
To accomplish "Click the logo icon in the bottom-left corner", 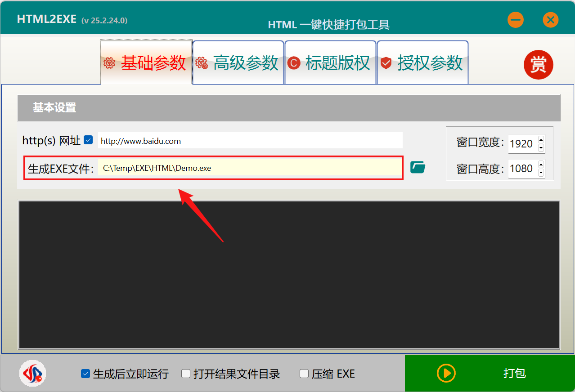I will point(33,374).
